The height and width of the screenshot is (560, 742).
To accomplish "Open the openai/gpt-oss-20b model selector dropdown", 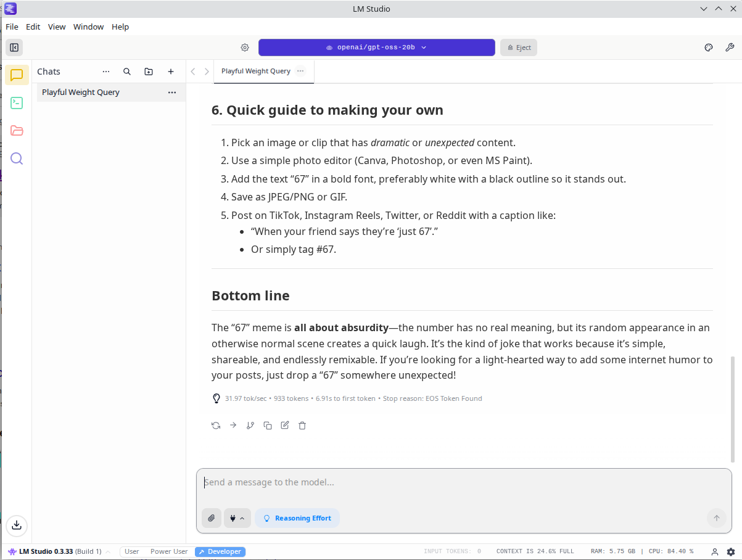I will 376,47.
